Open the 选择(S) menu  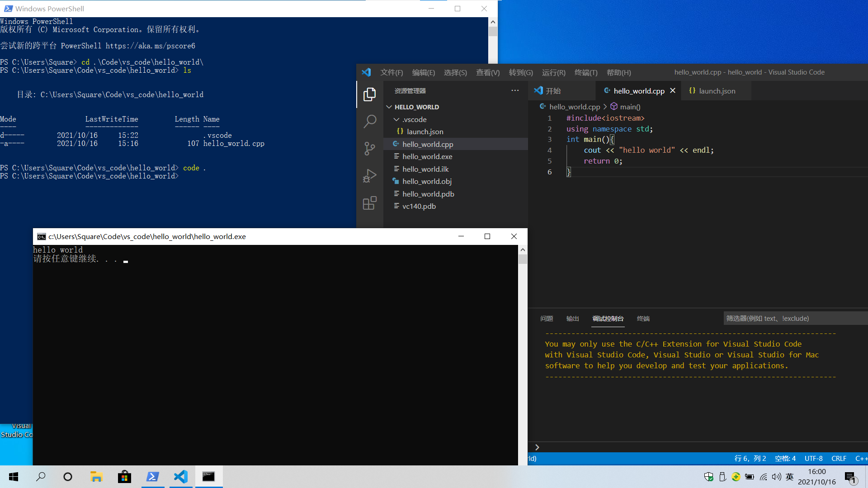[455, 72]
